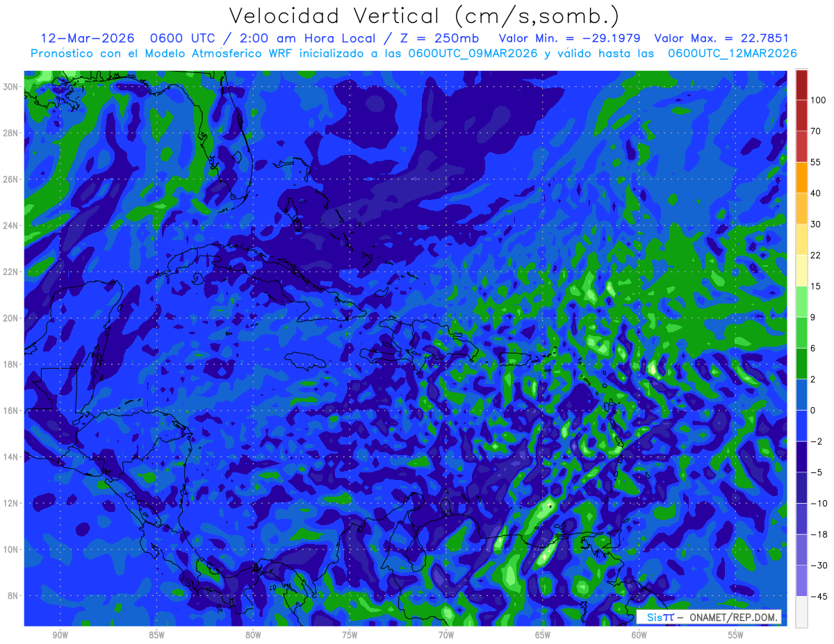This screenshot has width=834, height=644.
Task: Click the '28N' latitude label
Action: (x=12, y=133)
